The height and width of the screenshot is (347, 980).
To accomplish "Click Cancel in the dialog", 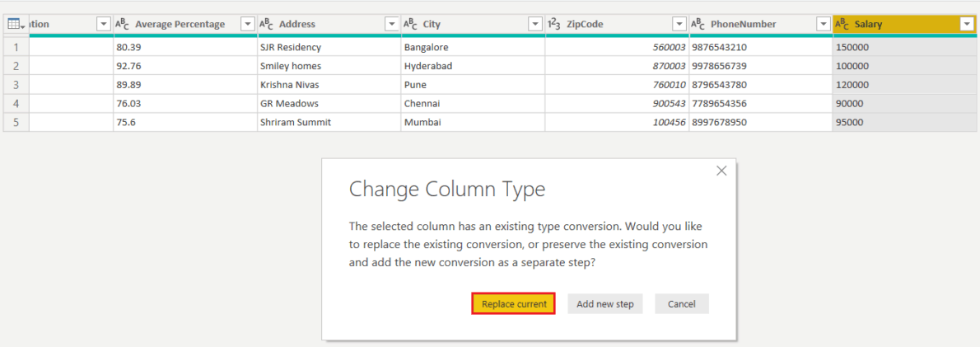I will 681,304.
